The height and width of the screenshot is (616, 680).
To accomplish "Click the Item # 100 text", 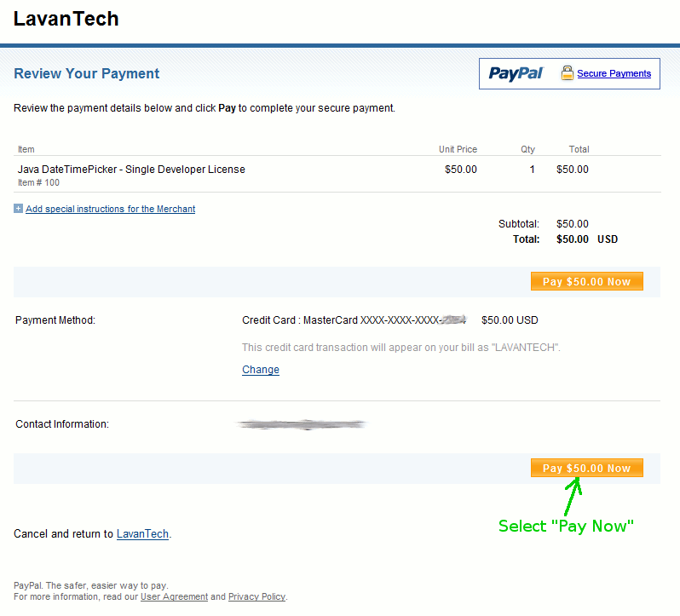I will 38,182.
